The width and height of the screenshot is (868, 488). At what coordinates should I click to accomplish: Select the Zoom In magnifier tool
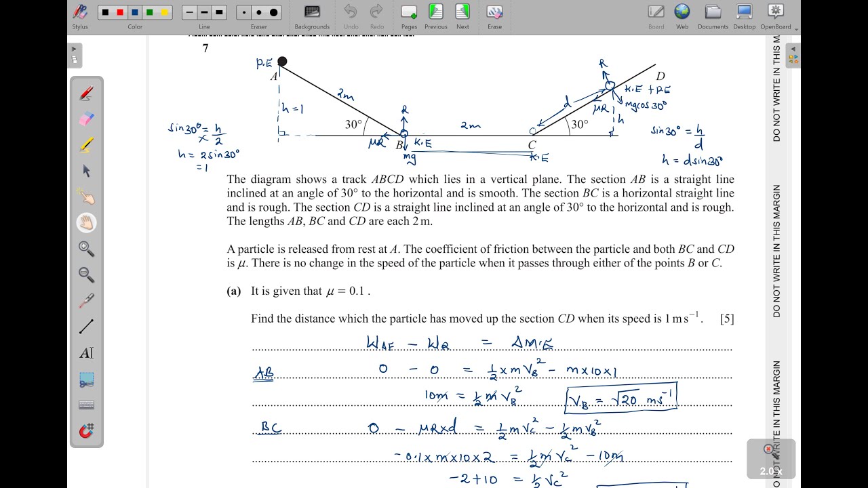(x=86, y=249)
